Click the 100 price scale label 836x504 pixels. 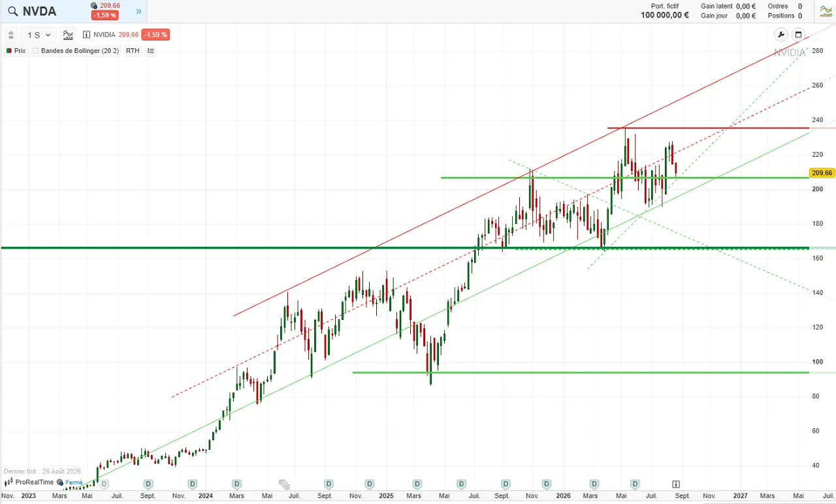point(818,362)
